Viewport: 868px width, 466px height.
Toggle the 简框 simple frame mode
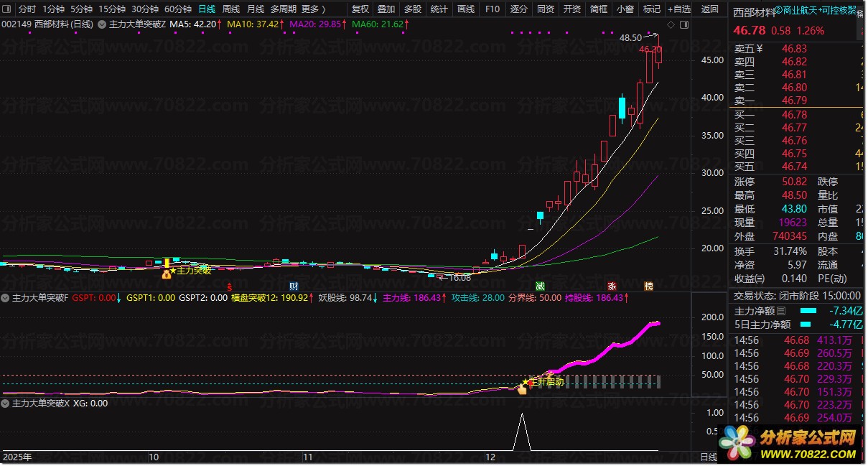point(599,9)
